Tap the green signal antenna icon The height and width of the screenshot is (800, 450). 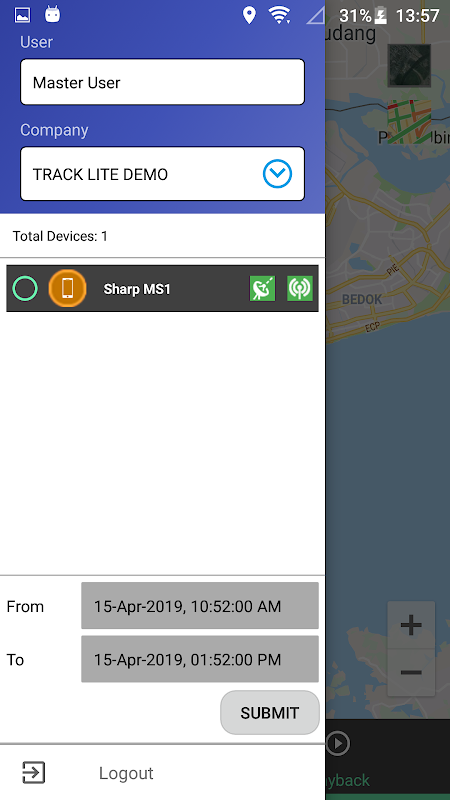pos(300,289)
